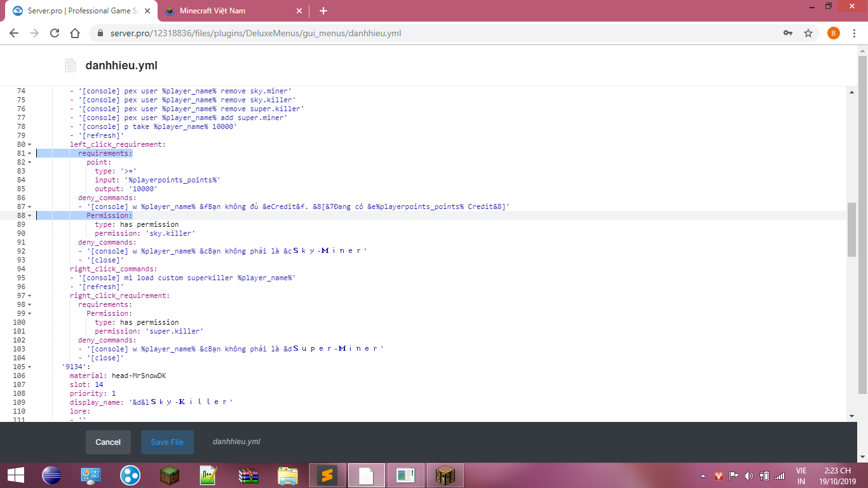Click the editor vertical scrollbar thumb

851,229
